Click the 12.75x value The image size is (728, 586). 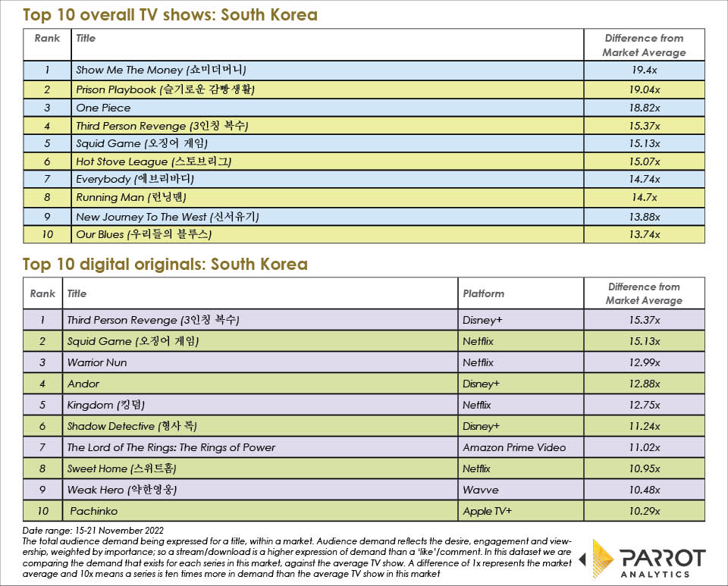645,405
